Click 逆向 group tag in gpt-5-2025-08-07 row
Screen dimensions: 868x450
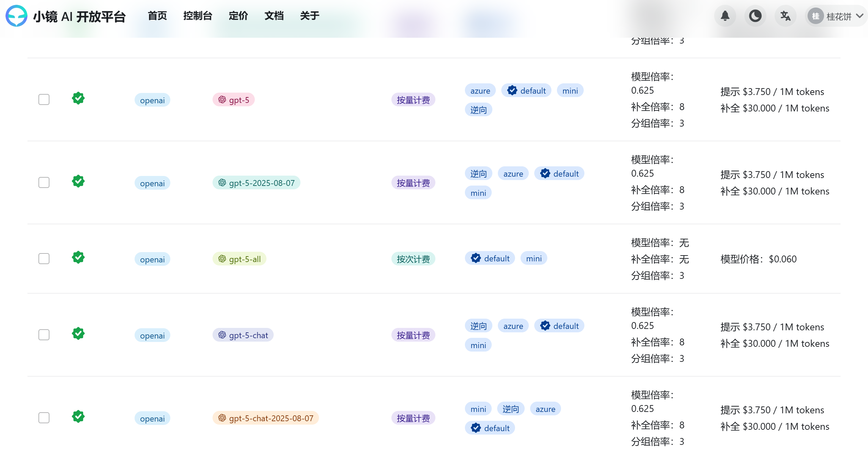(x=479, y=174)
